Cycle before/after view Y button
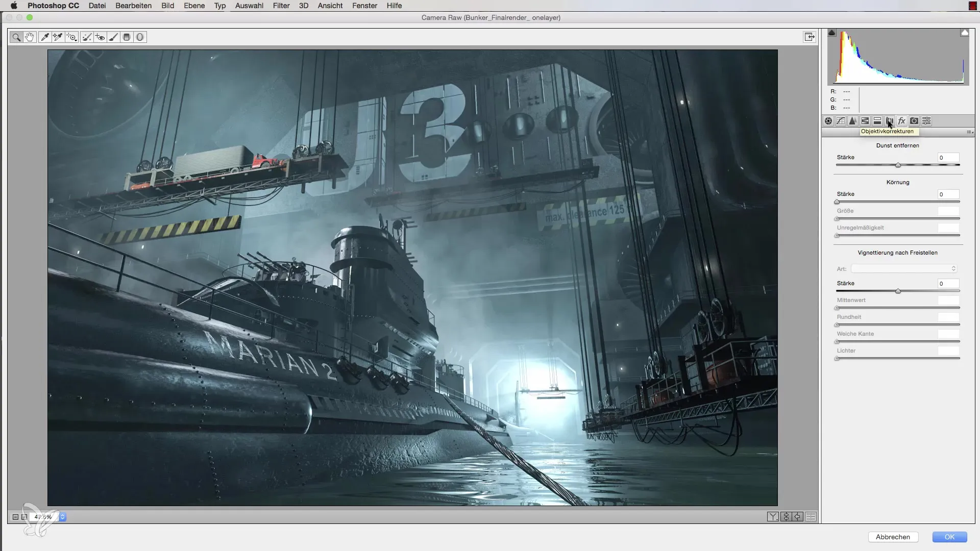The width and height of the screenshot is (980, 551). pyautogui.click(x=773, y=517)
